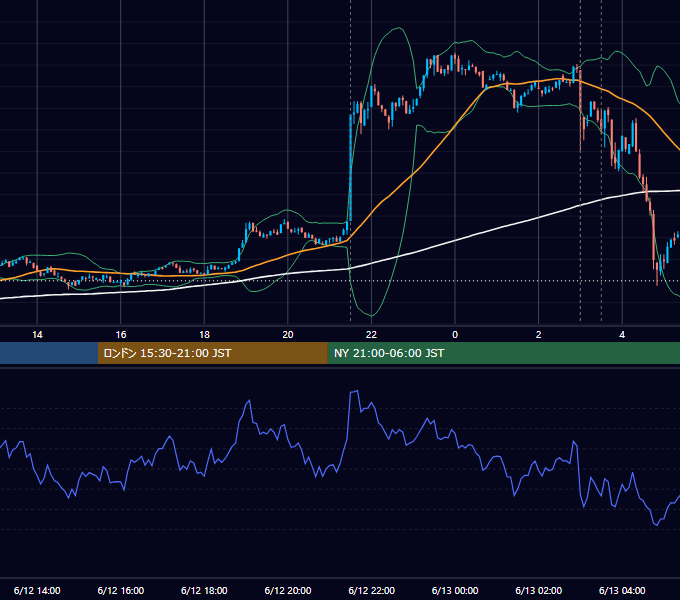This screenshot has width=680, height=600.
Task: Click the 6/12 18:00 time label
Action: click(204, 590)
